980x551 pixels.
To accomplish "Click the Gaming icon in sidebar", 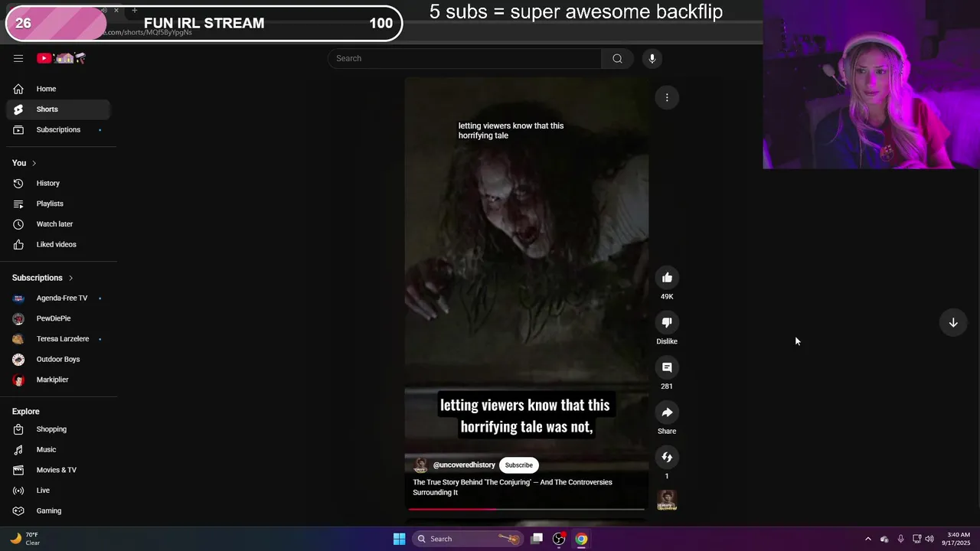I will (18, 510).
